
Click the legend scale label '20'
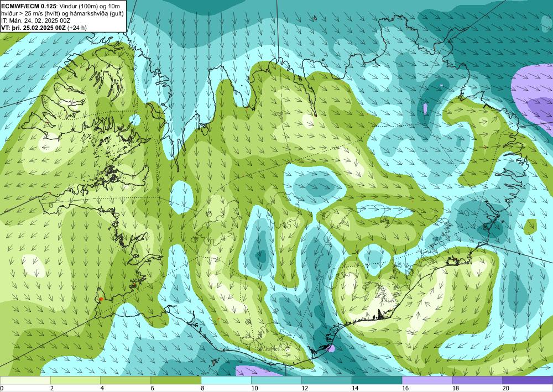[x=506, y=388]
